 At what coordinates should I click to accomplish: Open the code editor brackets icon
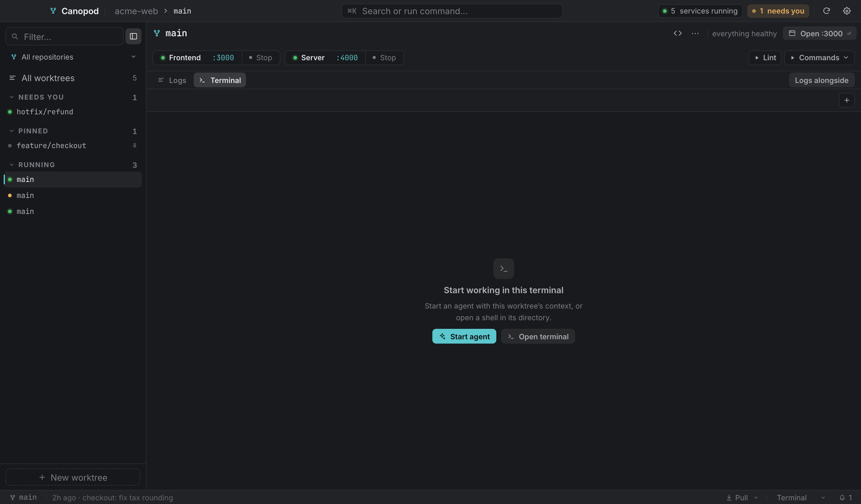[677, 33]
